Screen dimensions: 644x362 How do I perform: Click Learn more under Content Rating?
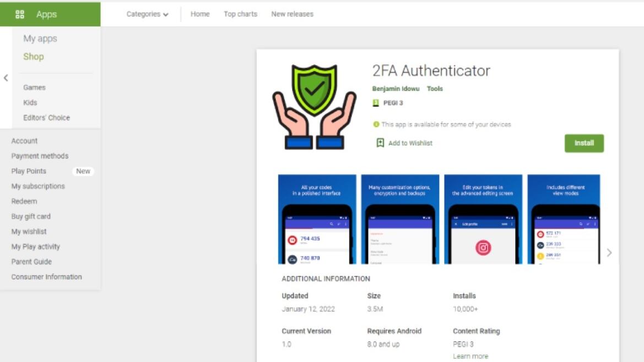coord(470,356)
